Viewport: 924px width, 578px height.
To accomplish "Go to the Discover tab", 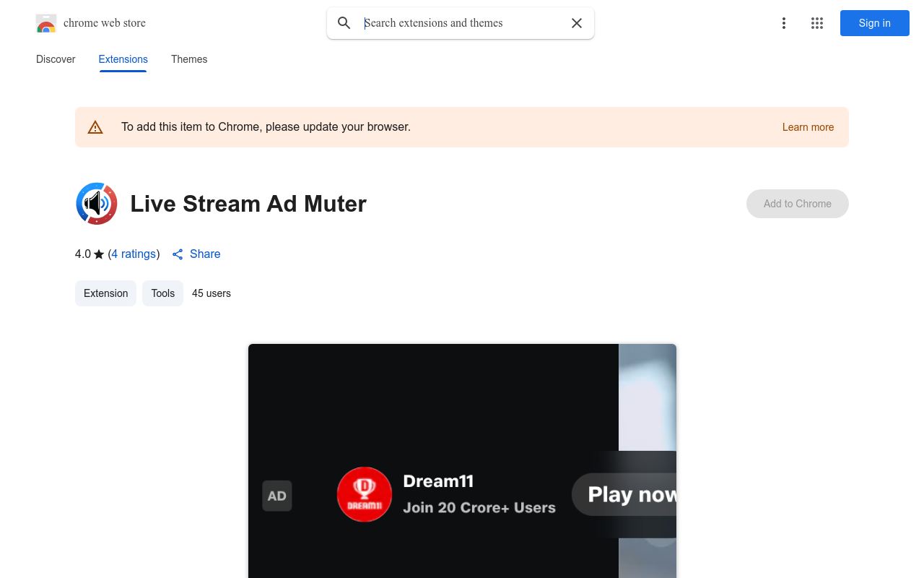I will 56,59.
